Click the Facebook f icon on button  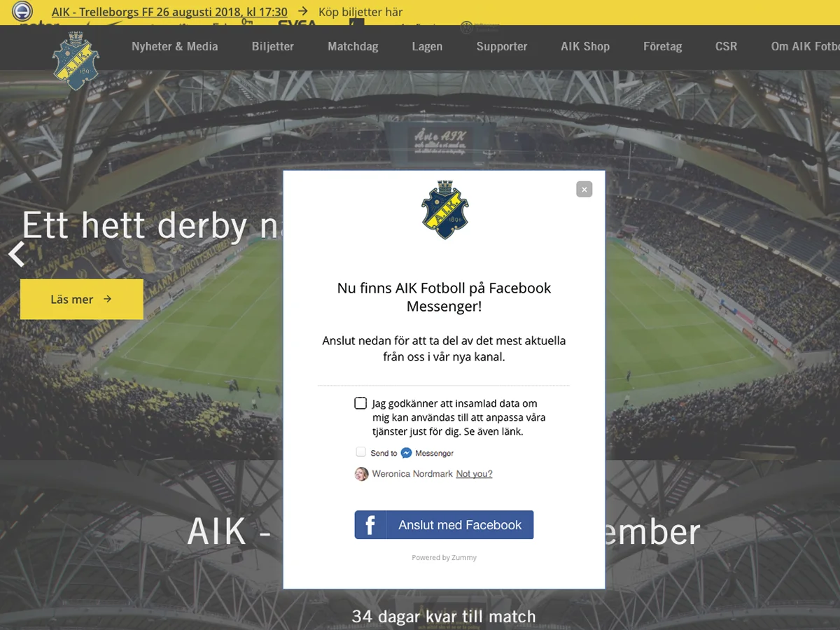[x=370, y=525]
